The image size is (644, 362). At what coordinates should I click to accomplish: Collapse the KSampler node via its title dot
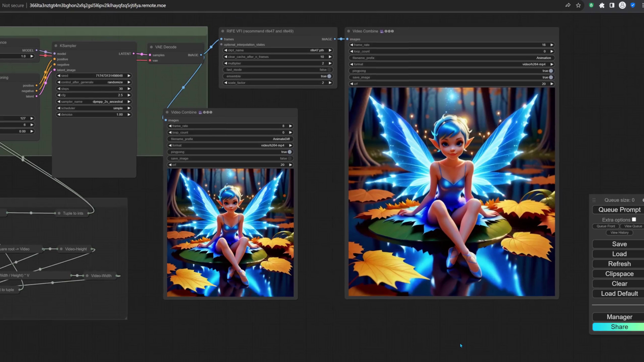(x=56, y=46)
